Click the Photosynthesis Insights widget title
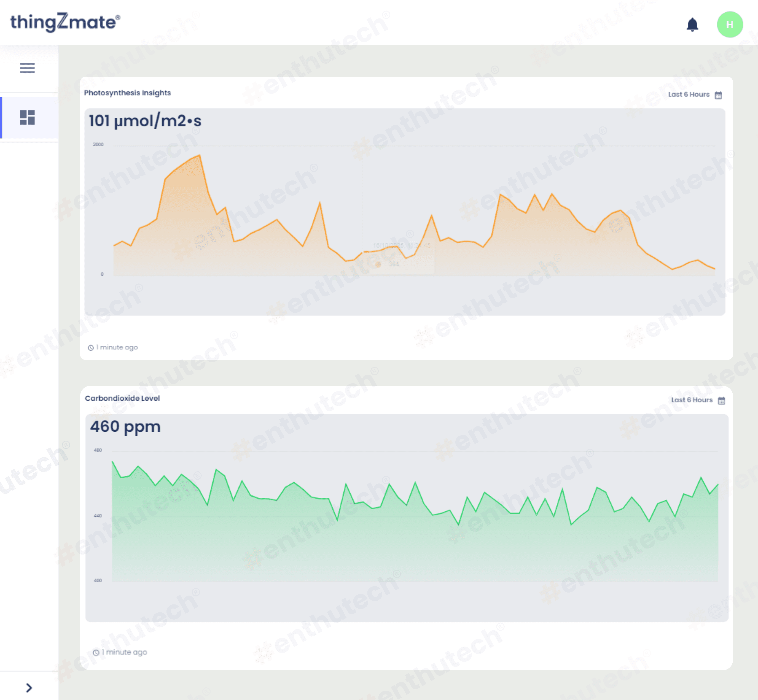758x700 pixels. coord(127,93)
